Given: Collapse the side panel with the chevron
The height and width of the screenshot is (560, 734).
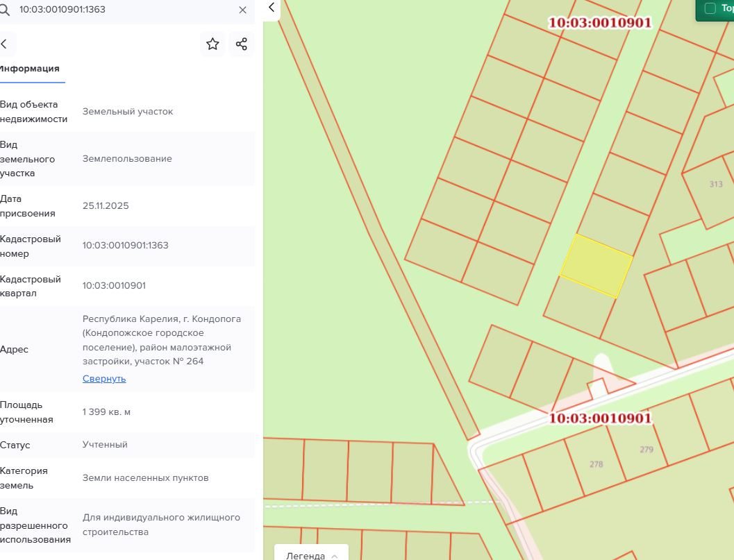Looking at the screenshot, I should tap(272, 8).
